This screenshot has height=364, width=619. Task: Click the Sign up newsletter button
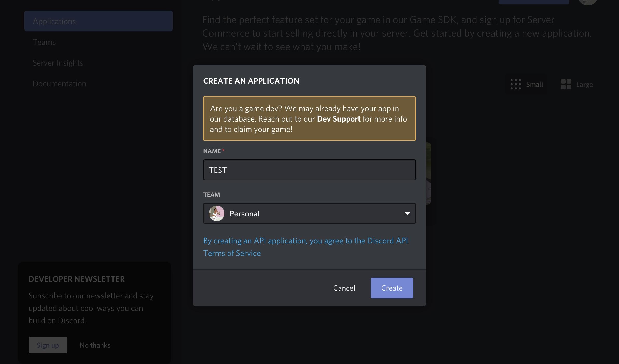[48, 345]
